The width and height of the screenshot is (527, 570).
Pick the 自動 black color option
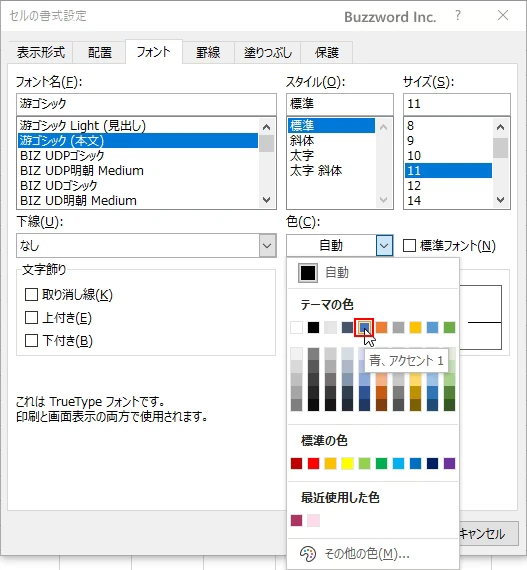pos(373,273)
